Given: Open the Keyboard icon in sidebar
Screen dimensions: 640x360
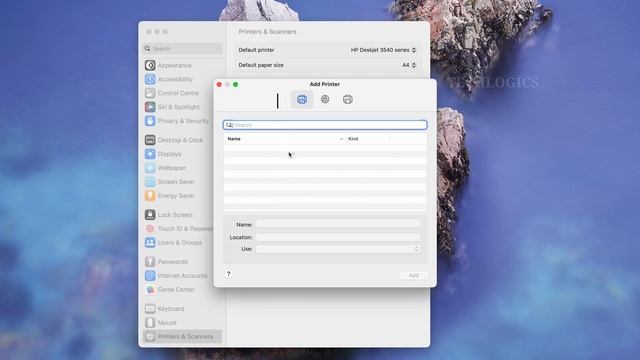Looking at the screenshot, I should (x=150, y=309).
